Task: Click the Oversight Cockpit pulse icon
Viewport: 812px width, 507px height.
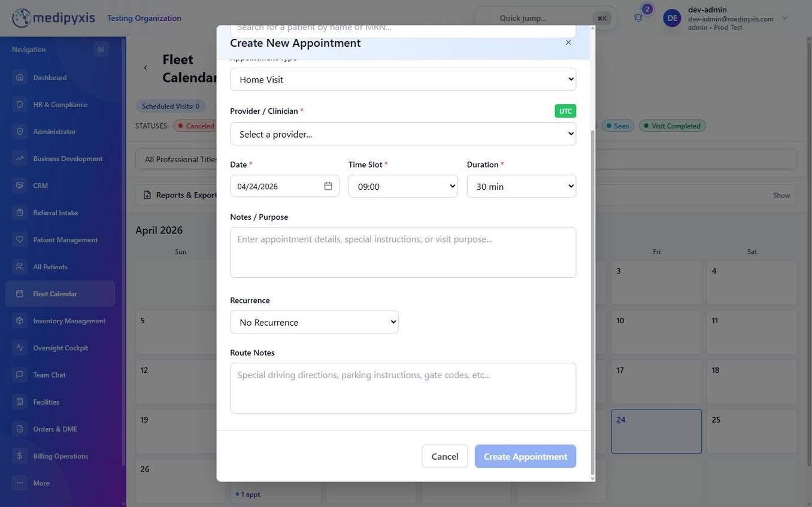Action: 20,348
